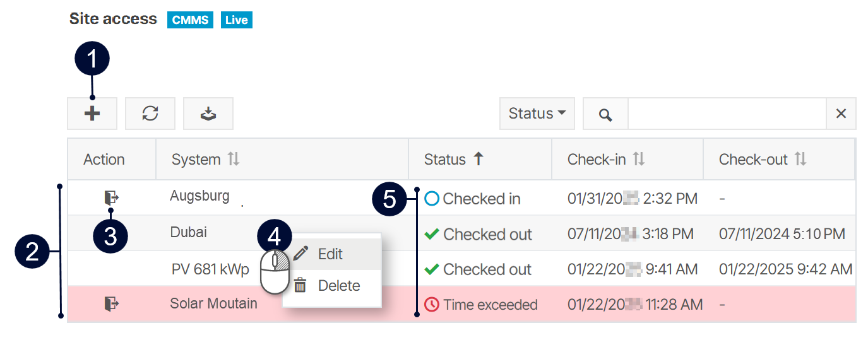Choose Delete in the context menu

pos(331,286)
